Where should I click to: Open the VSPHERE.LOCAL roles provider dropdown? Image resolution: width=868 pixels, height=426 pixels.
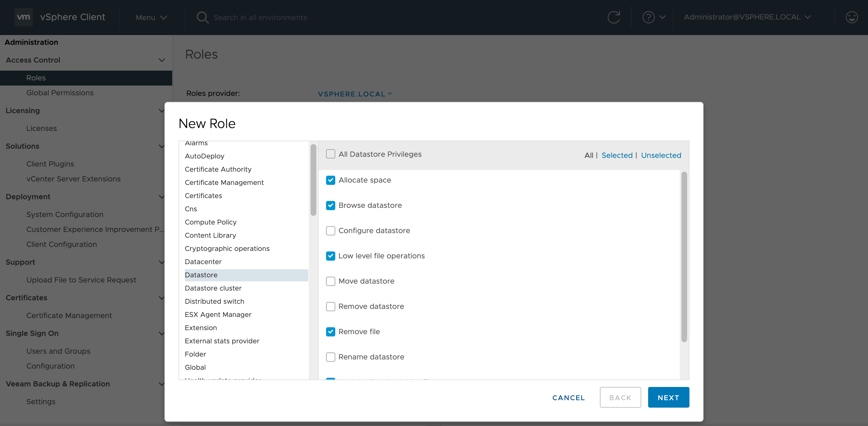354,94
